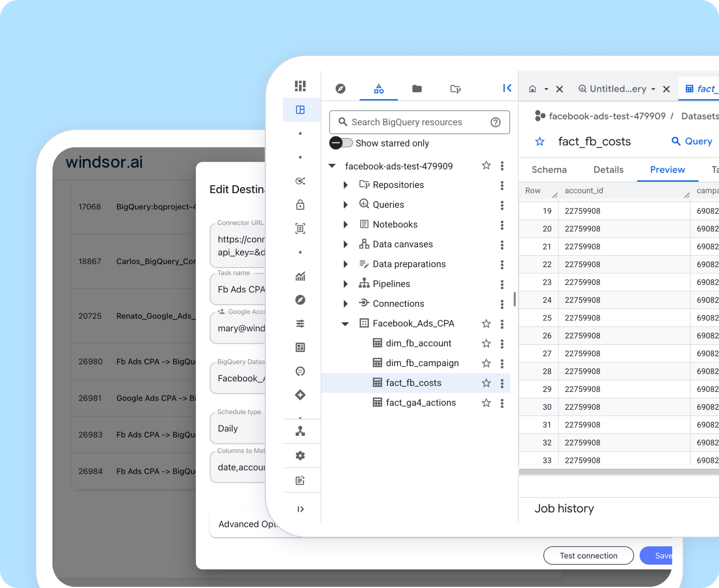This screenshot has width=719, height=588.
Task: Click the Query button
Action: point(692,142)
